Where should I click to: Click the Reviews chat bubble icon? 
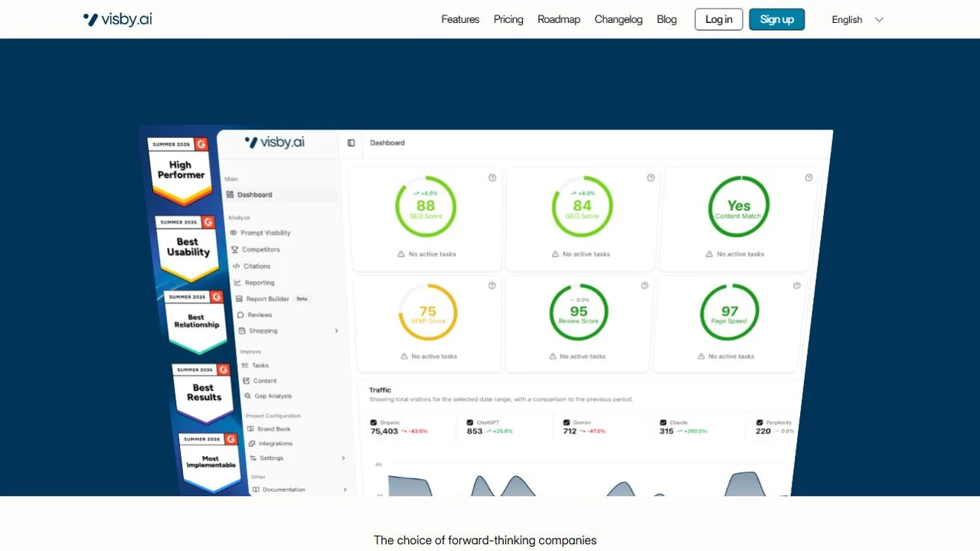(x=240, y=315)
